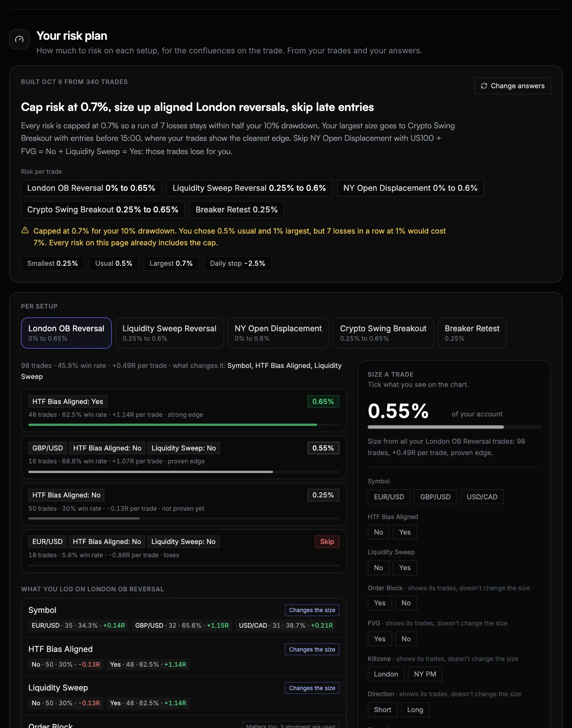
Task: Switch to the Breaker Retest setup tab
Action: 472,333
